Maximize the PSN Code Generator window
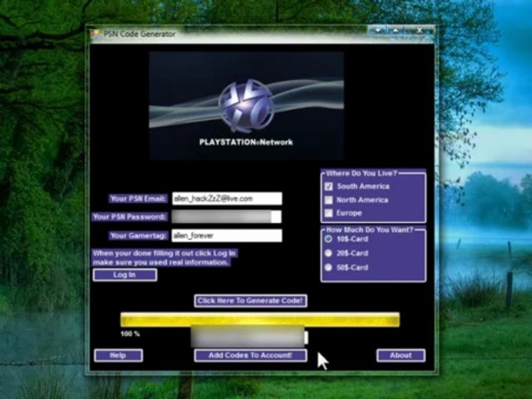 (x=396, y=30)
